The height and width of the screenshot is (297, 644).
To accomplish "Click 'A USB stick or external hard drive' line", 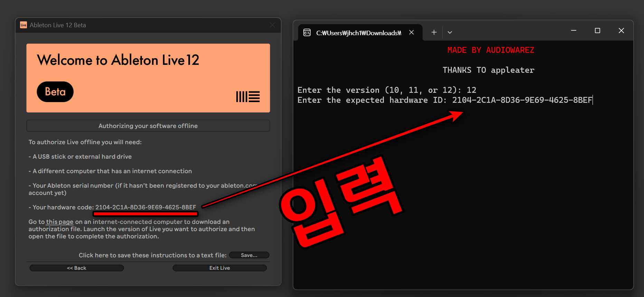I will click(80, 157).
